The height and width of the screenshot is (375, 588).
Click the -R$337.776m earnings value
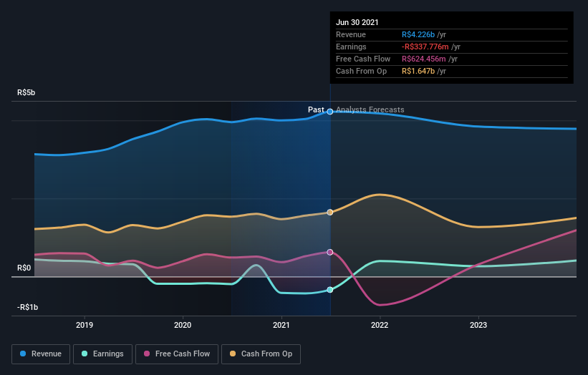coord(425,47)
